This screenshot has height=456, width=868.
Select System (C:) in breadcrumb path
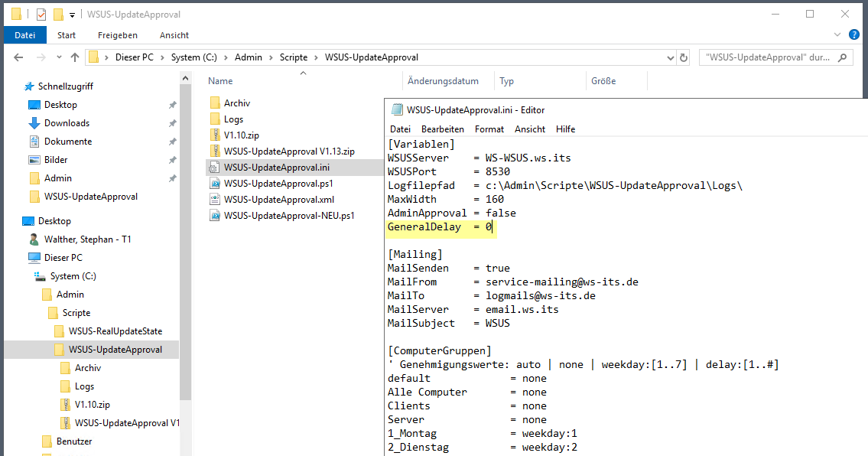[x=193, y=57]
